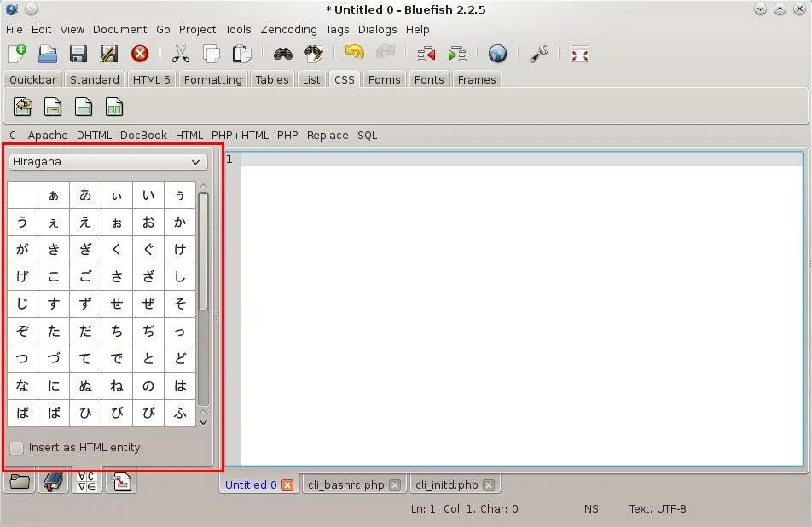Insert the character か from the grid
This screenshot has width=812, height=527.
click(180, 223)
